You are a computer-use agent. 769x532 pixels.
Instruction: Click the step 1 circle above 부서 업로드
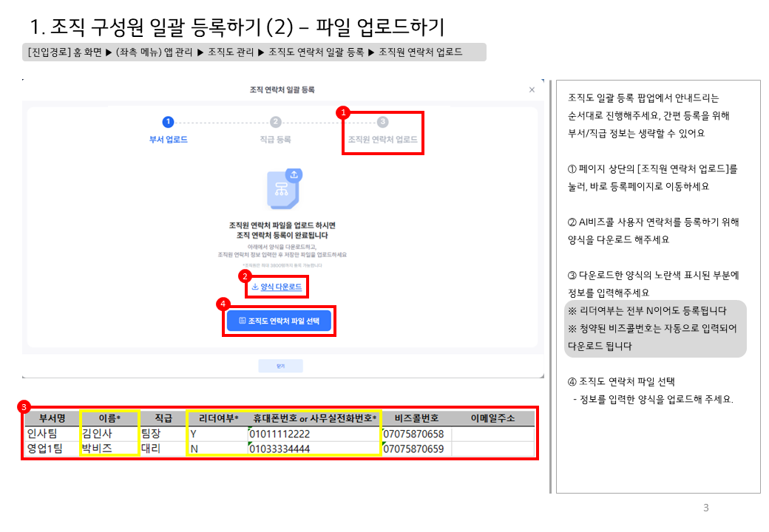(168, 122)
